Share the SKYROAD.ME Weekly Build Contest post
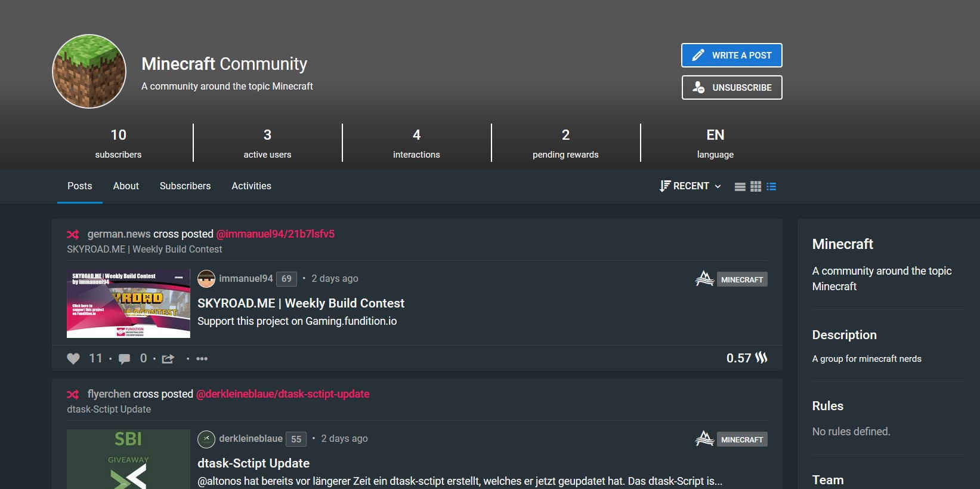This screenshot has width=980, height=489. click(168, 359)
